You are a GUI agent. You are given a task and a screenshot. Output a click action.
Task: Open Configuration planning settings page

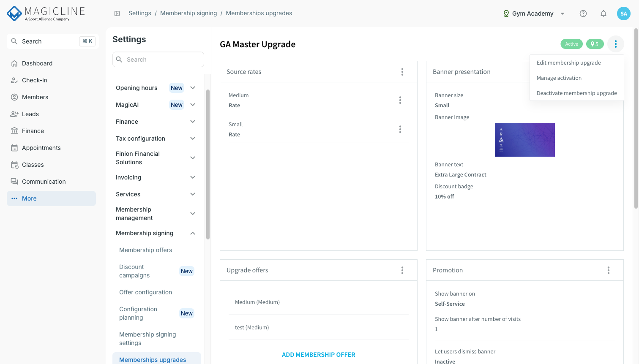pyautogui.click(x=157, y=313)
